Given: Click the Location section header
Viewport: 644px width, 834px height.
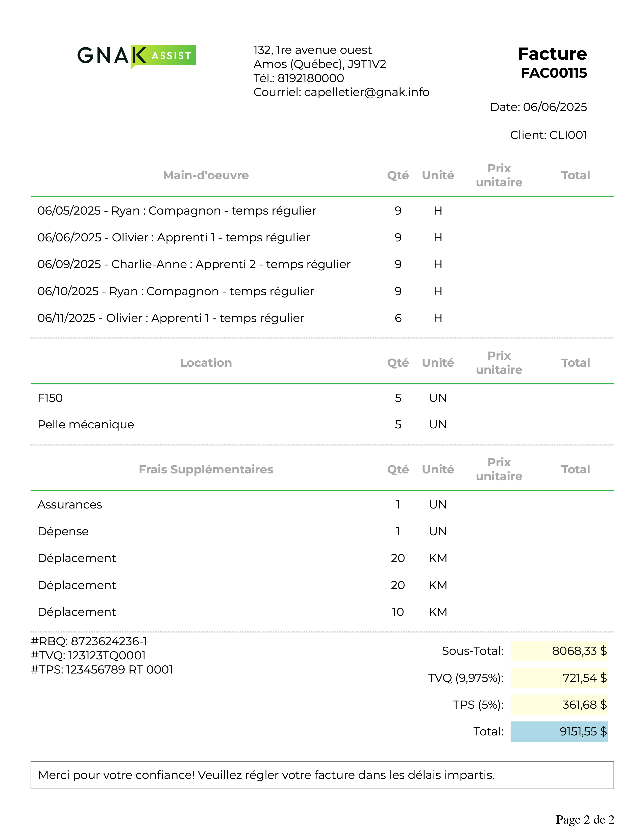Looking at the screenshot, I should point(206,363).
